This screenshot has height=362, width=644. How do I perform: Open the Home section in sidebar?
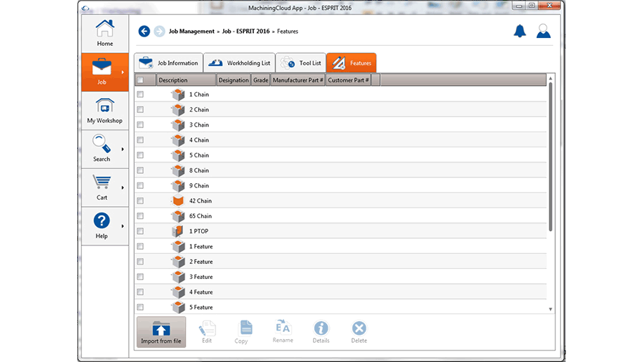[104, 34]
